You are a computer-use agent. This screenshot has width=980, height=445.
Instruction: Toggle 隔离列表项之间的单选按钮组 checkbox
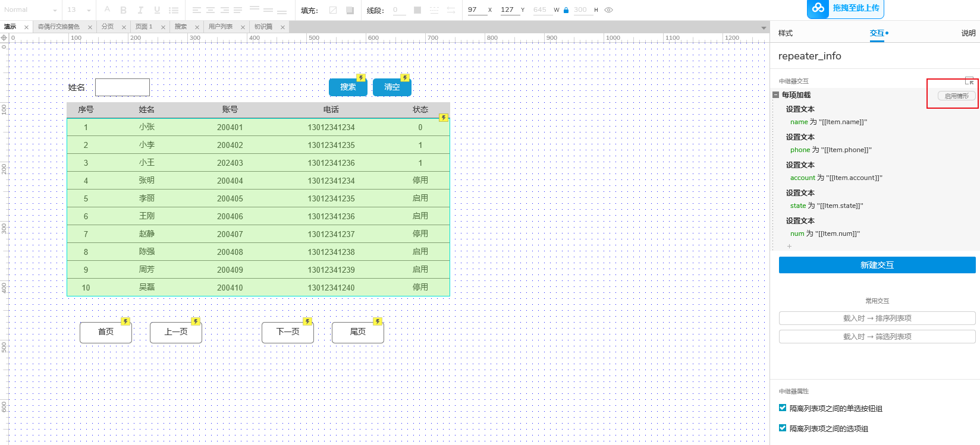[x=783, y=408]
